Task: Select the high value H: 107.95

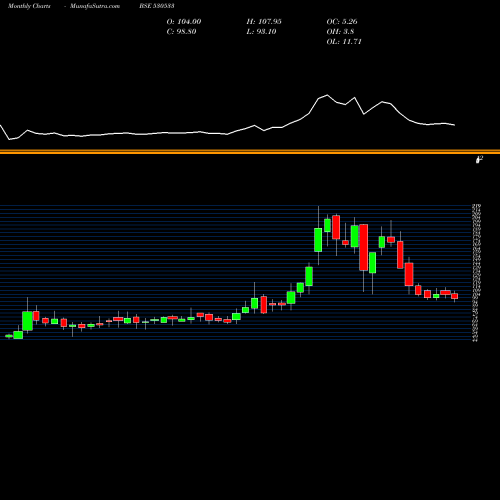Action: [264, 22]
